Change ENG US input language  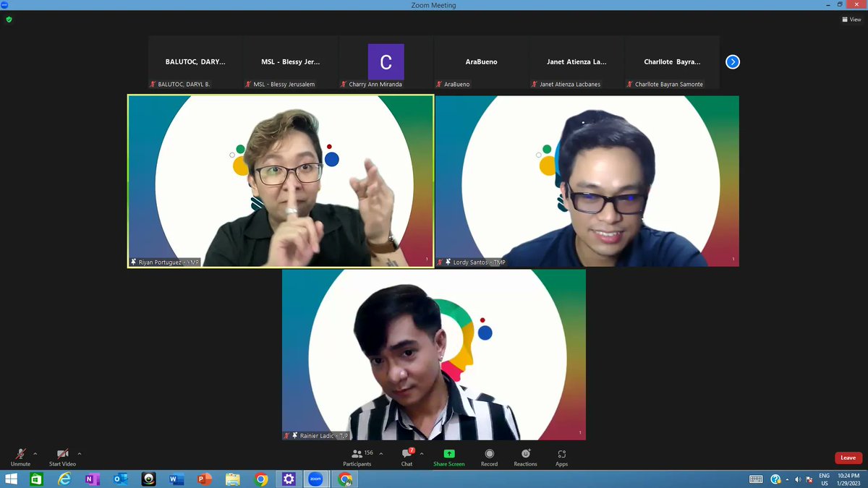click(825, 479)
